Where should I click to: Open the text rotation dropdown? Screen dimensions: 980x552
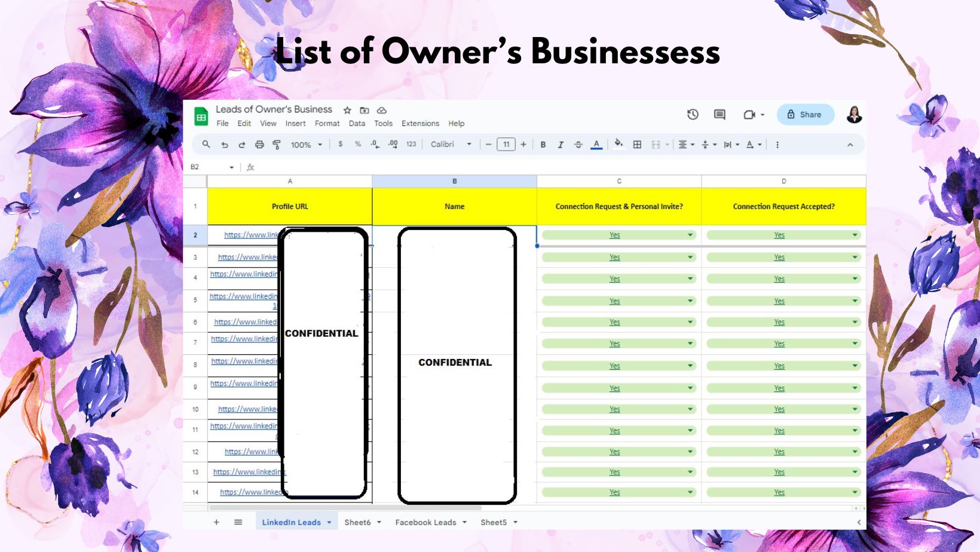[754, 145]
